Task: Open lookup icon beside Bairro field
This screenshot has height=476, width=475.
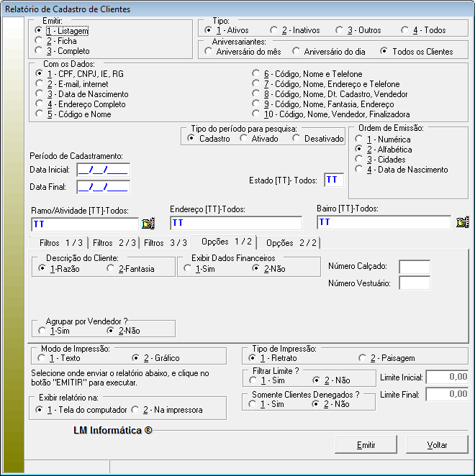Action: pyautogui.click(x=462, y=223)
